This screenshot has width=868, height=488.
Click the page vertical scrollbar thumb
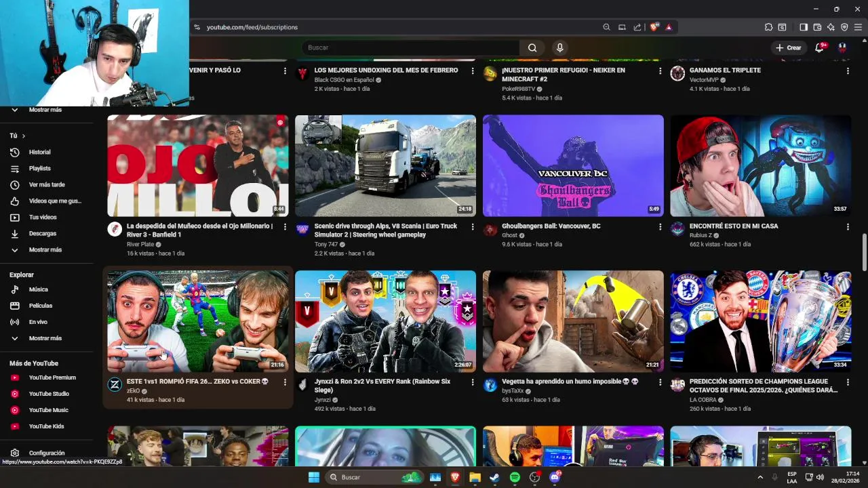pos(864,253)
